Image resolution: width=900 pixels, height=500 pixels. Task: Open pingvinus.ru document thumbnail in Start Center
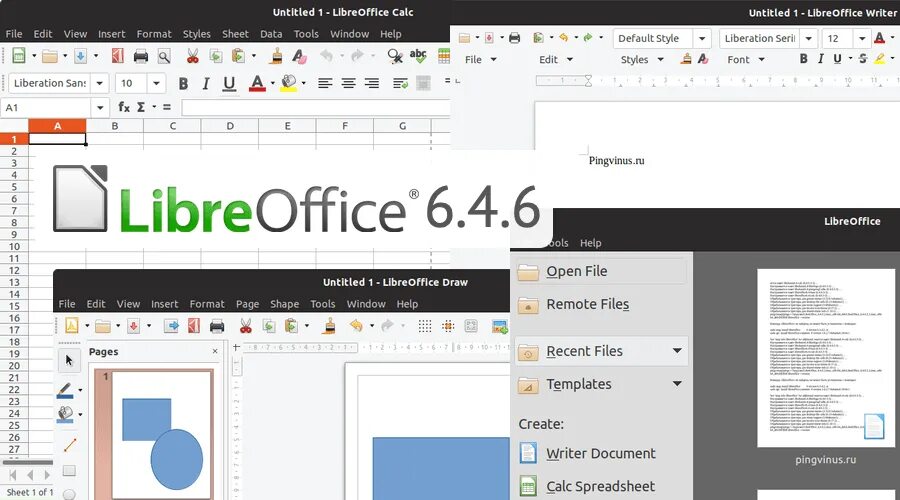click(826, 358)
